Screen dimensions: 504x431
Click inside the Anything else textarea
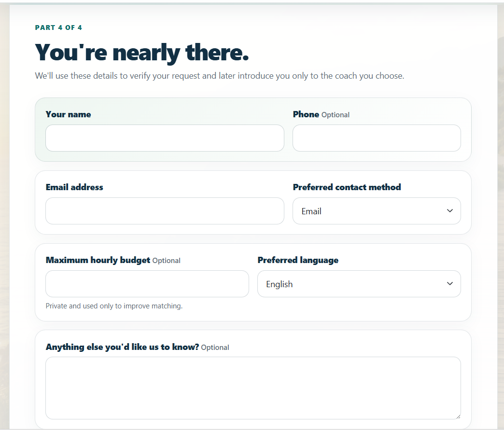click(253, 388)
